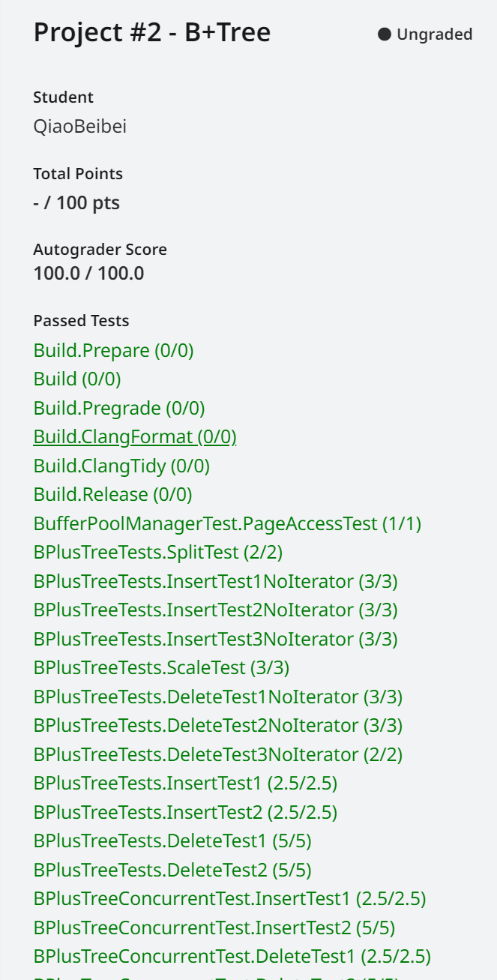Open DeleteTest3NoIterator test details
The height and width of the screenshot is (980, 497).
pyautogui.click(x=218, y=754)
